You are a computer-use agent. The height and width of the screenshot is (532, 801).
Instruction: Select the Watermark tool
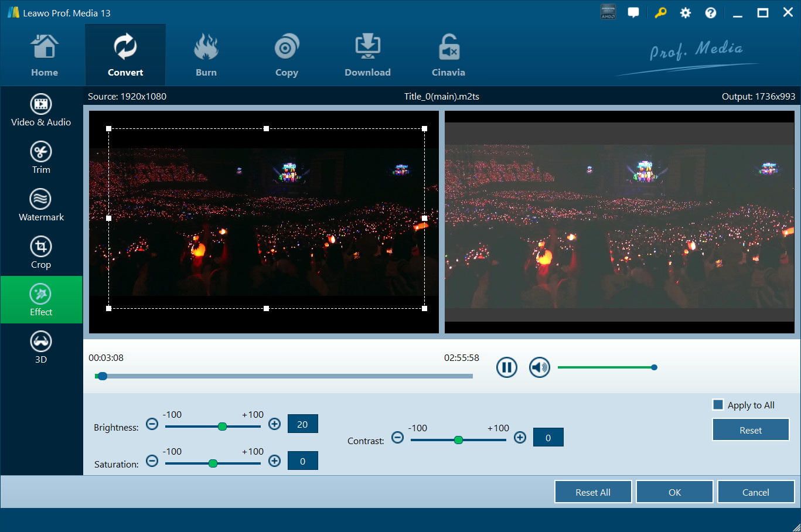[41, 205]
